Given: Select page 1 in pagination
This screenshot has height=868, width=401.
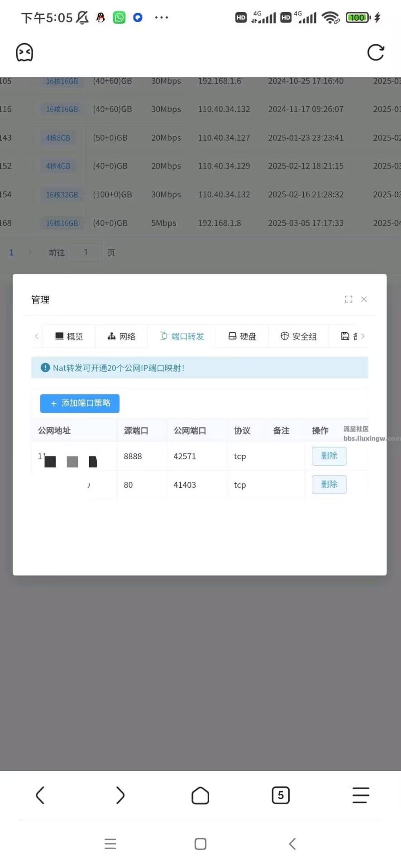Looking at the screenshot, I should 11,252.
